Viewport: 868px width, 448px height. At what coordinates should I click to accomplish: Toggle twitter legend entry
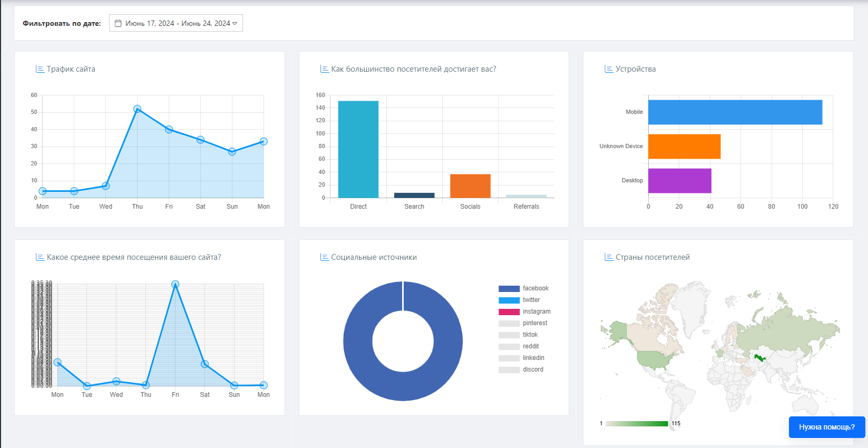[x=519, y=300]
